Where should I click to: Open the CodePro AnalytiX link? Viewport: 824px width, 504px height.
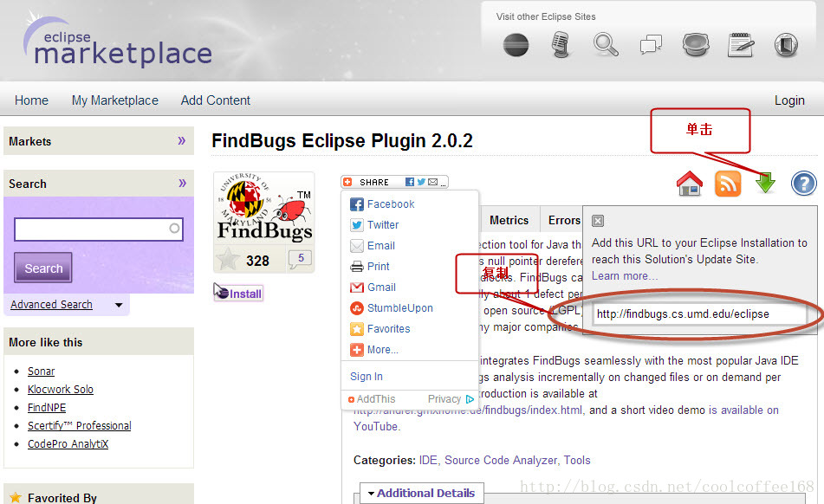coord(68,444)
